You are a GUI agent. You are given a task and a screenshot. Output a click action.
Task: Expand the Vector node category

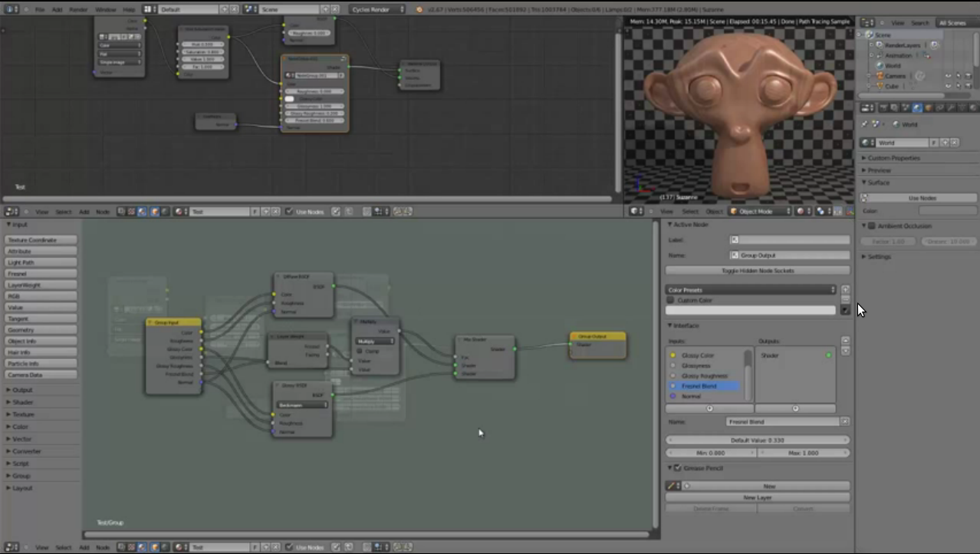tap(21, 439)
